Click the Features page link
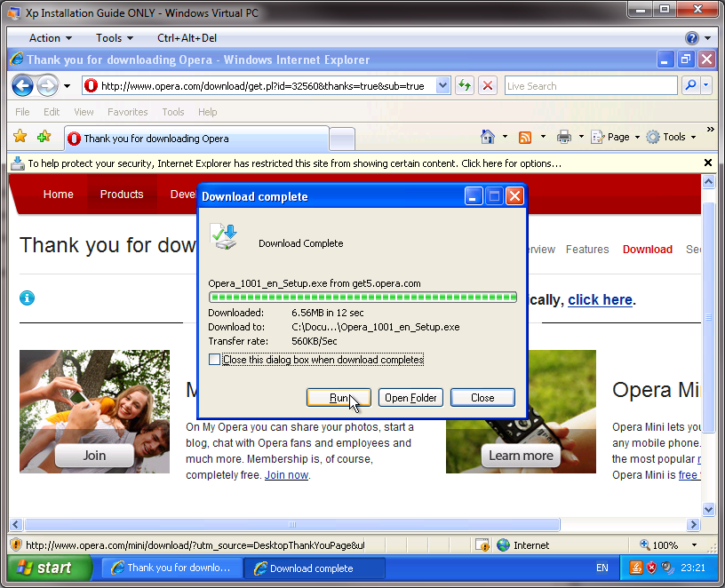 tap(587, 250)
